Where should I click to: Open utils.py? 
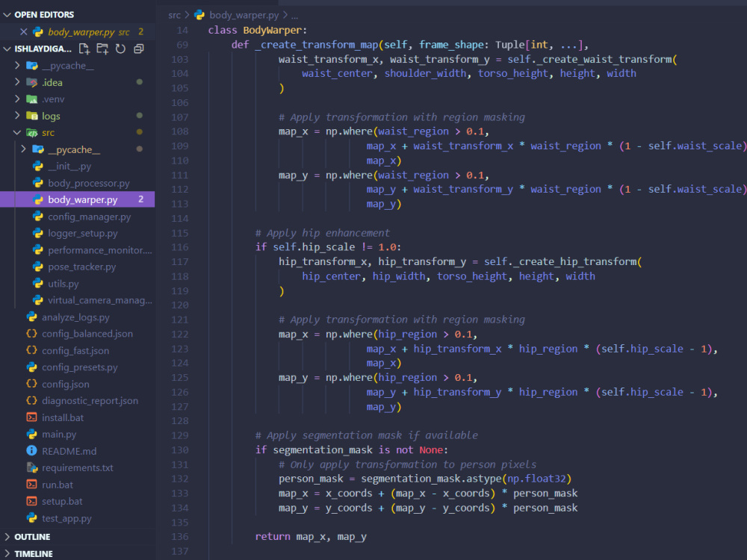pyautogui.click(x=63, y=283)
